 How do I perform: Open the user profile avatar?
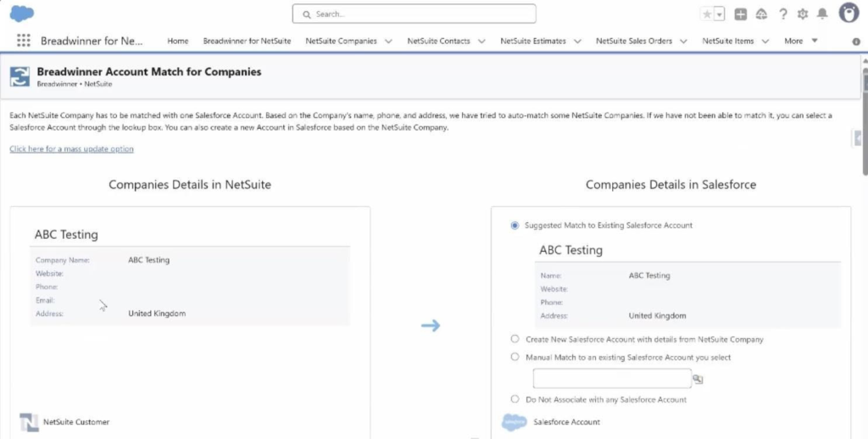849,13
